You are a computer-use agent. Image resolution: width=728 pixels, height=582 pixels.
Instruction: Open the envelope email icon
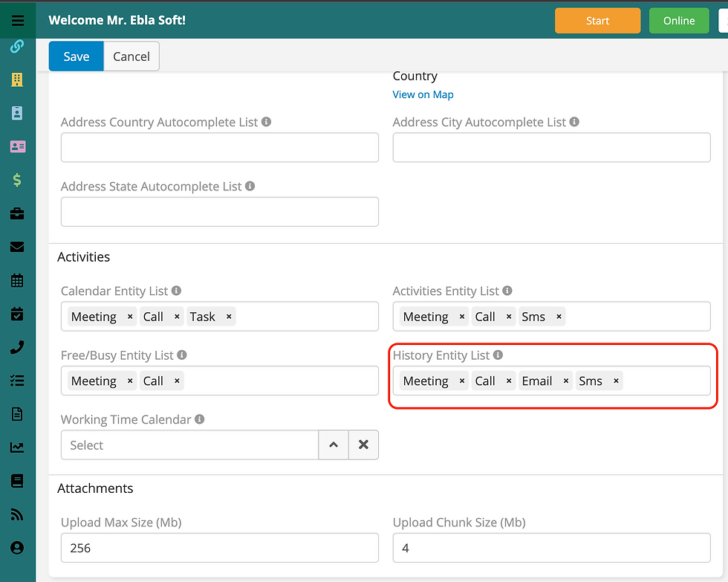(17, 247)
